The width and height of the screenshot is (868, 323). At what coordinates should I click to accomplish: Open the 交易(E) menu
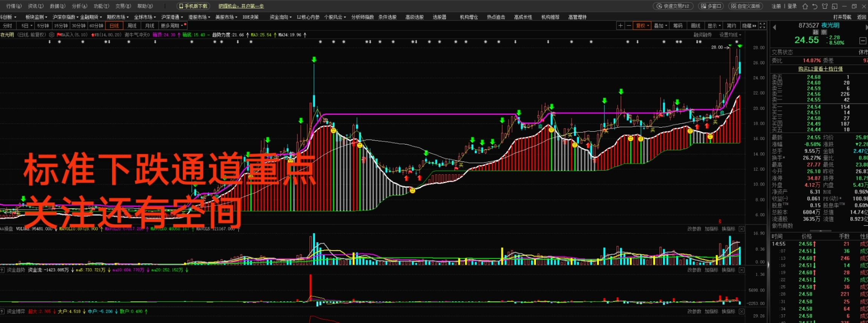[x=123, y=6]
